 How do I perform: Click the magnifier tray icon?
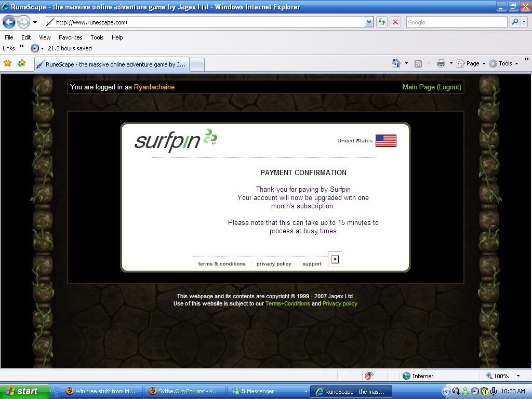[456, 392]
